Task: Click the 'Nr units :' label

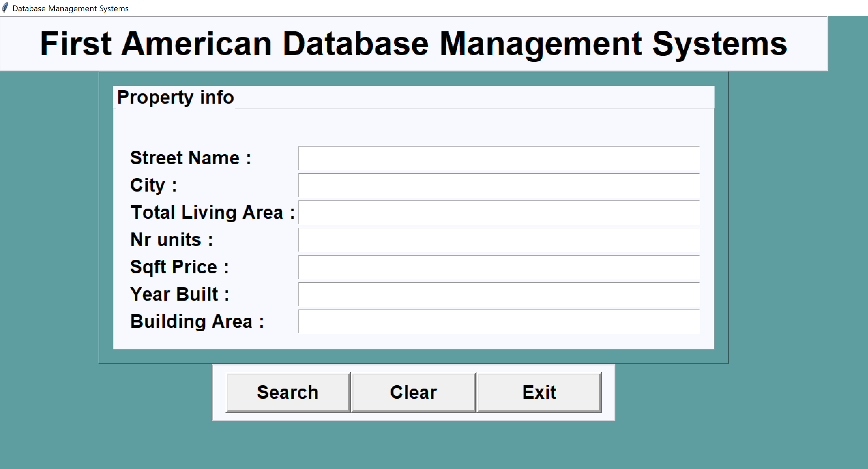Action: point(172,240)
